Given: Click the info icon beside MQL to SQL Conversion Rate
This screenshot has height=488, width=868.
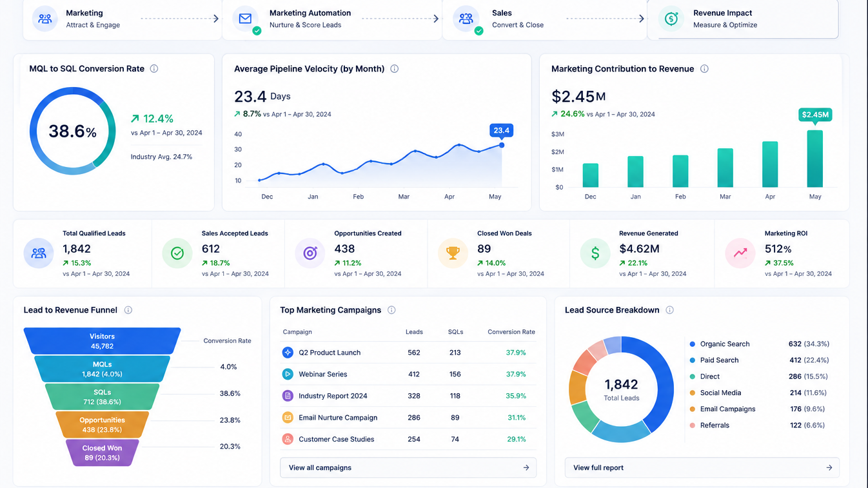Looking at the screenshot, I should coord(154,68).
